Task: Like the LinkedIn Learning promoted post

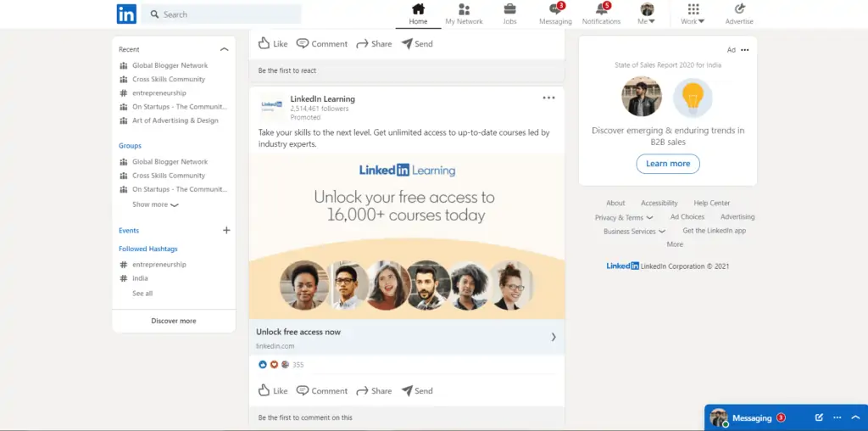Action: pyautogui.click(x=273, y=391)
